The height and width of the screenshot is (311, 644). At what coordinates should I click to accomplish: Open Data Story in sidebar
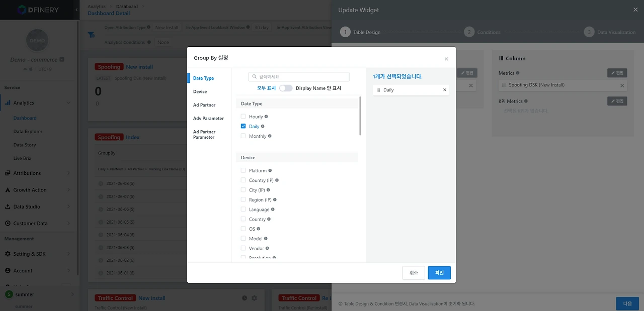tap(25, 145)
